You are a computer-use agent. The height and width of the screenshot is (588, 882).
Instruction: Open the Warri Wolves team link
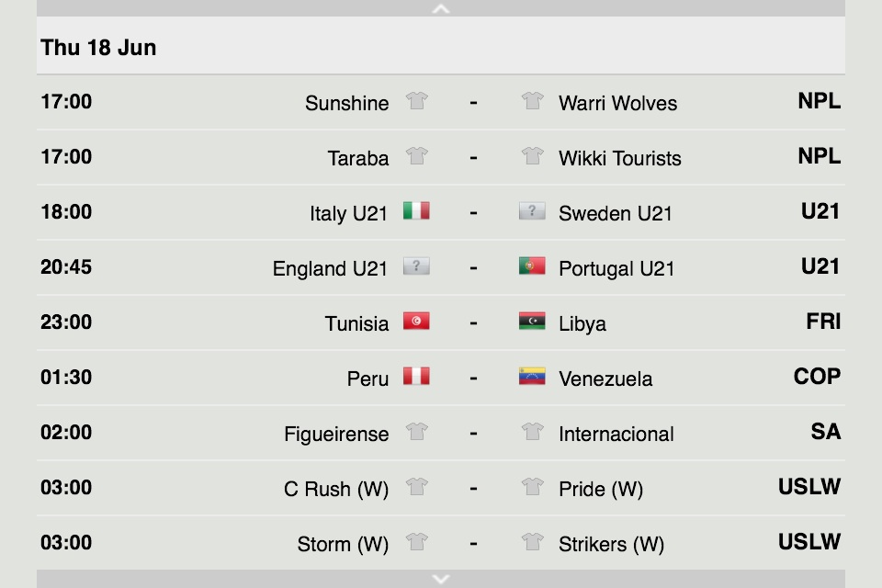[617, 103]
